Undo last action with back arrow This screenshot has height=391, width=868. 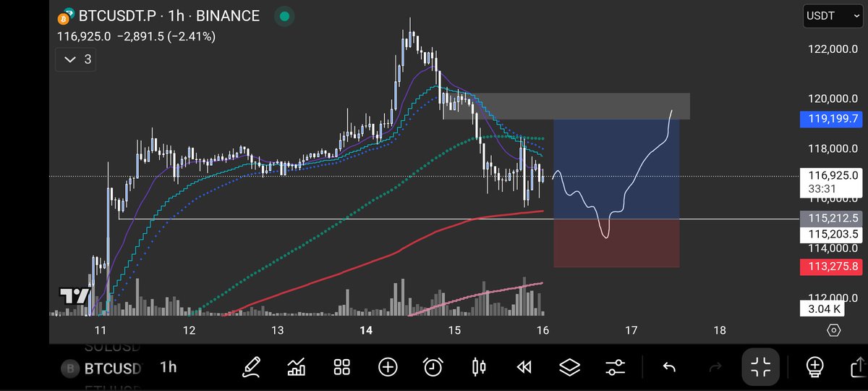pos(670,367)
